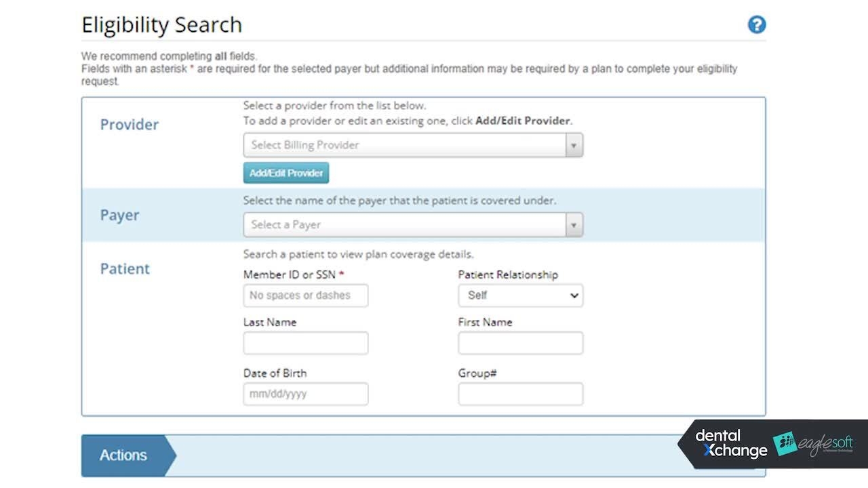Select the Provider section label
868x488 pixels.
pyautogui.click(x=129, y=125)
